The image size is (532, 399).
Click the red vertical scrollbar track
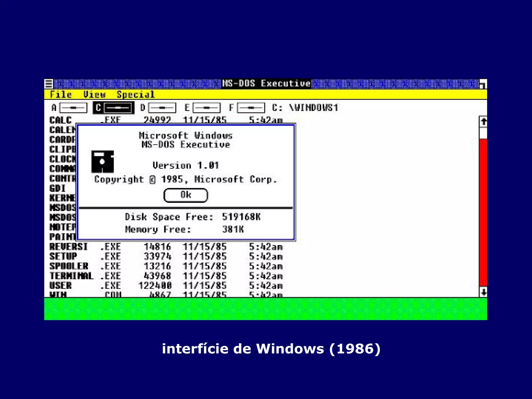483,213
